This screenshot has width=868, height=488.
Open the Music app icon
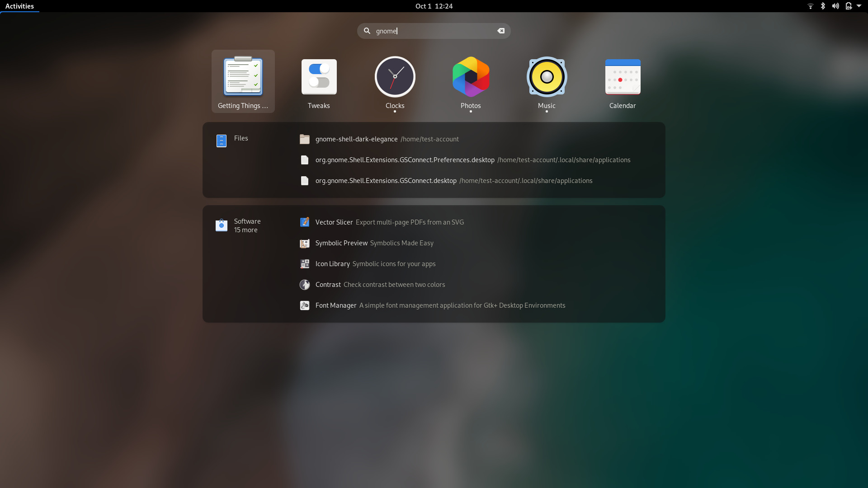pos(547,77)
